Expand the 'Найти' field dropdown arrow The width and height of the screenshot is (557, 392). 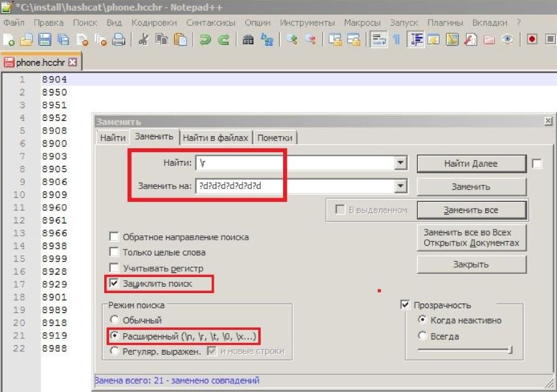[400, 163]
